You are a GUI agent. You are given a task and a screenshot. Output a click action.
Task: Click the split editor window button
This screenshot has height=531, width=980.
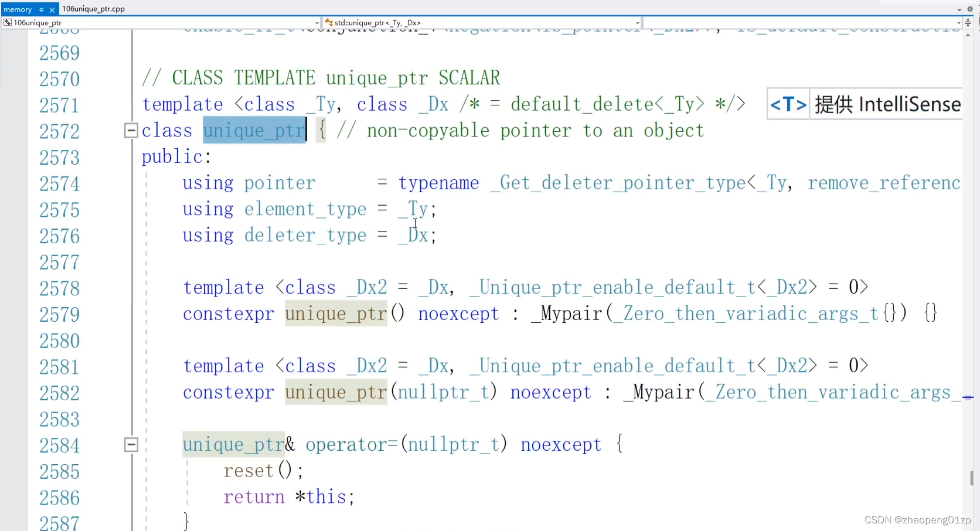[x=968, y=23]
